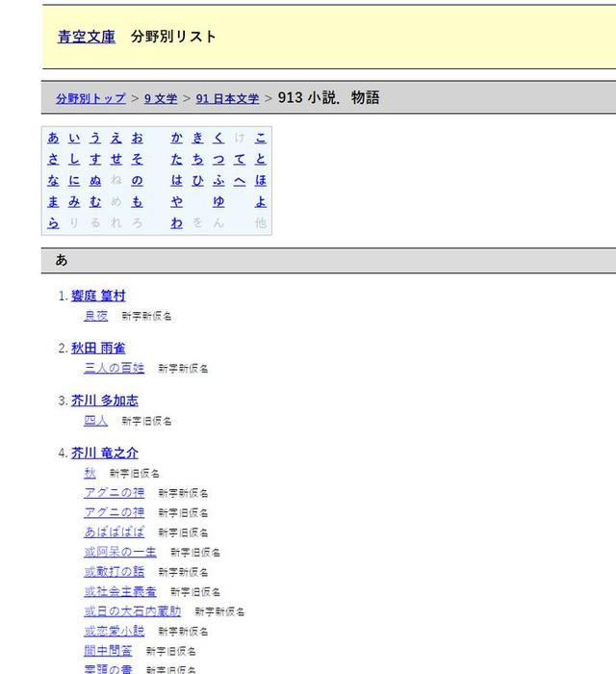616x674 pixels.
Task: Jump to the こ index link
Action: pos(261,138)
